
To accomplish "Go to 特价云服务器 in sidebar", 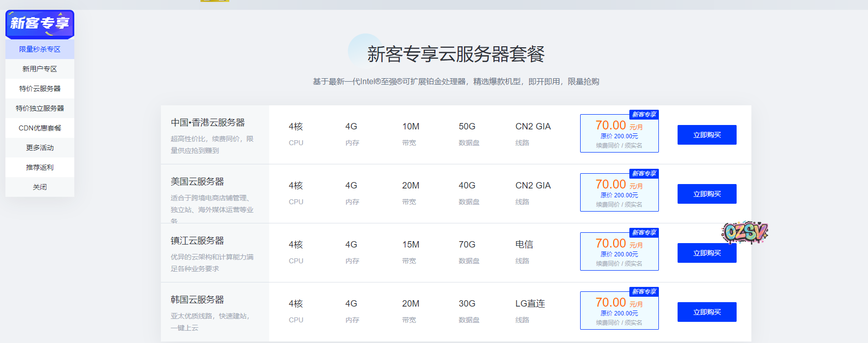I will (x=40, y=89).
